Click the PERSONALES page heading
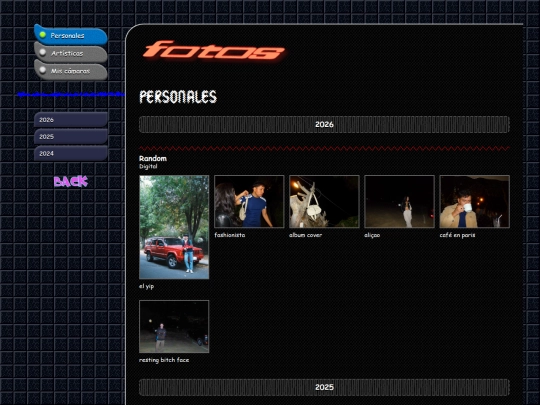540x405 pixels. pyautogui.click(x=178, y=97)
